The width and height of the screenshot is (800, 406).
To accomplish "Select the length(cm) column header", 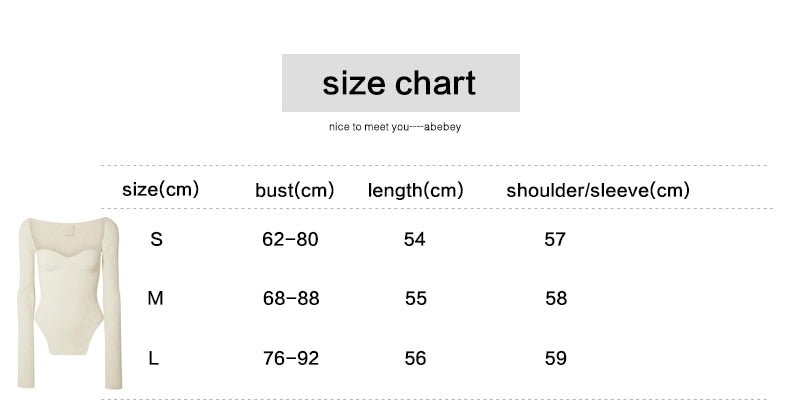I will pyautogui.click(x=415, y=190).
